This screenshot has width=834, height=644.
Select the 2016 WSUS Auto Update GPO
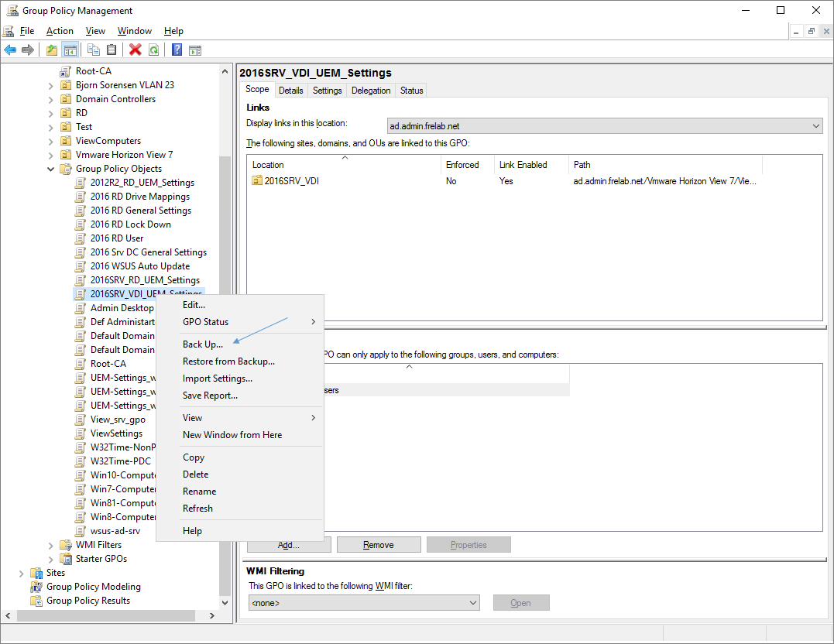pyautogui.click(x=139, y=266)
